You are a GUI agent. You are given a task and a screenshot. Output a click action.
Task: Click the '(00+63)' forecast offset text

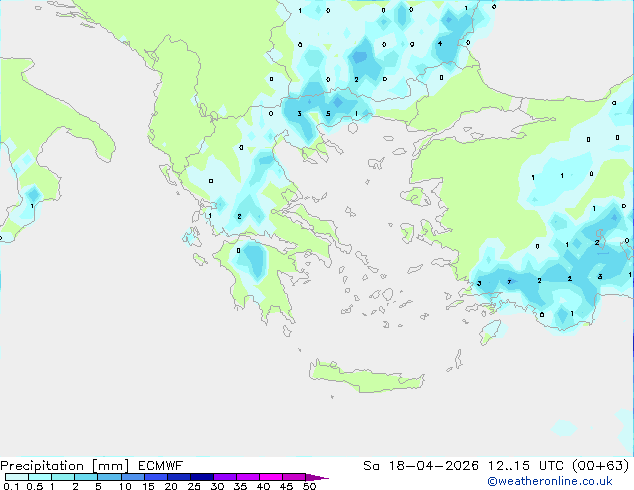[600, 466]
